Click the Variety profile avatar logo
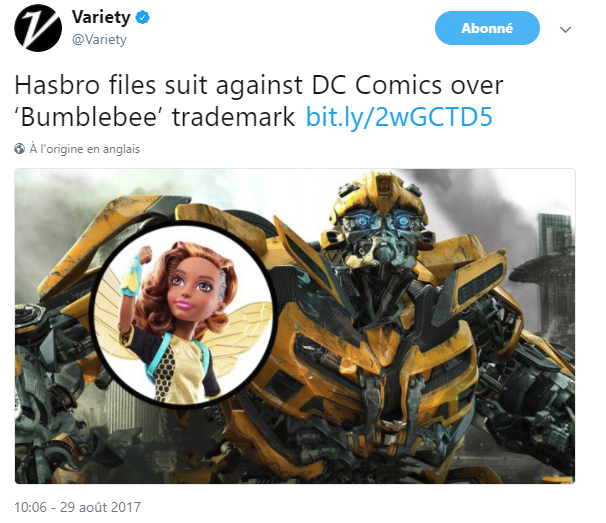606x523 pixels. coord(38,28)
